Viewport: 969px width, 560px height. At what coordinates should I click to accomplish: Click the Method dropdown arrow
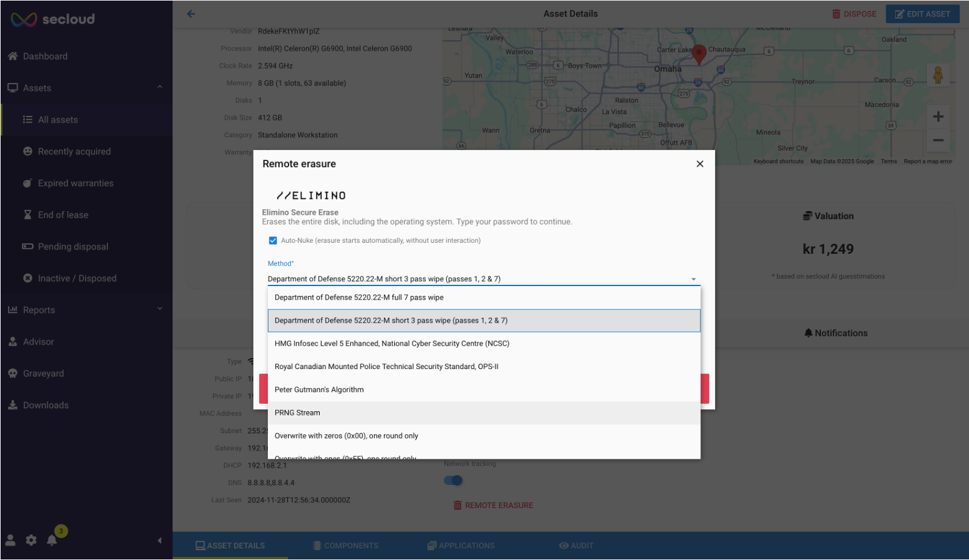tap(693, 279)
